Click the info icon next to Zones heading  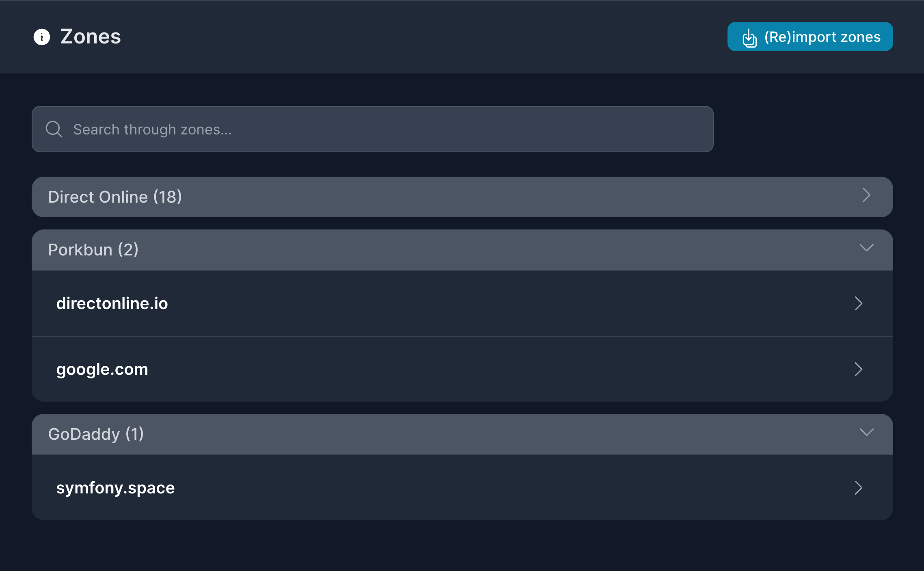[x=42, y=37]
